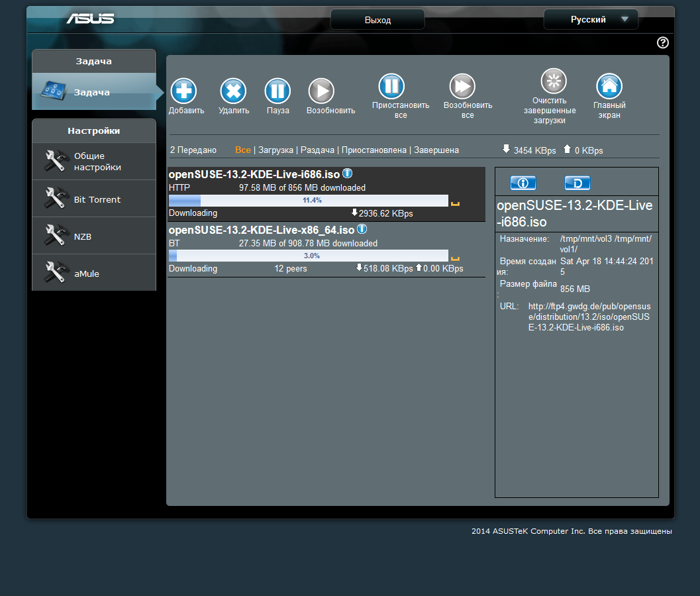This screenshot has height=596, width=700.
Task: Open NZB settings page
Action: click(94, 236)
